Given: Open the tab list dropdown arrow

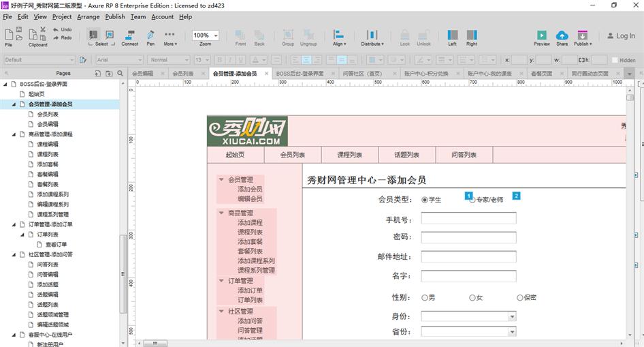Looking at the screenshot, I should [x=629, y=74].
